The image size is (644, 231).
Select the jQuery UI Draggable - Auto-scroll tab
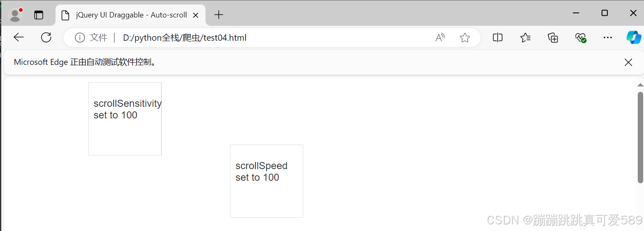point(131,15)
